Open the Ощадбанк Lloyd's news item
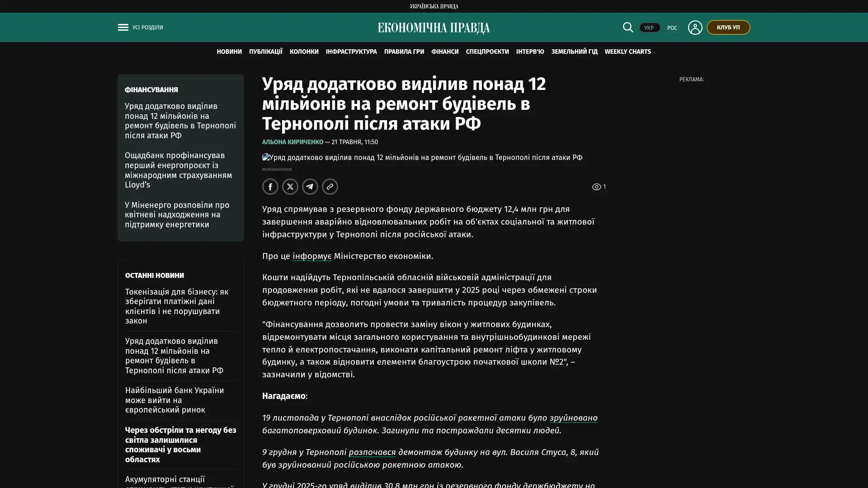This screenshot has height=488, width=868. tap(179, 170)
